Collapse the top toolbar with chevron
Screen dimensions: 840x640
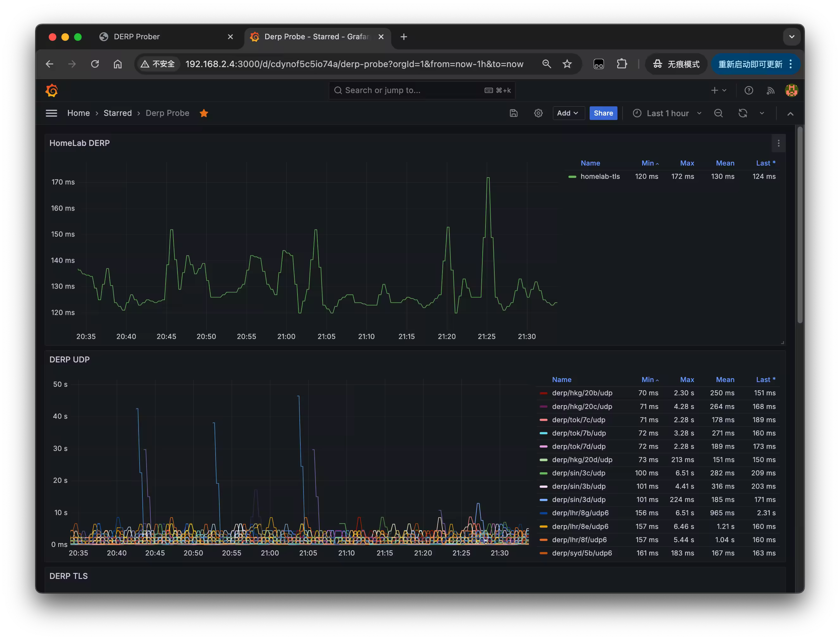[x=790, y=114]
